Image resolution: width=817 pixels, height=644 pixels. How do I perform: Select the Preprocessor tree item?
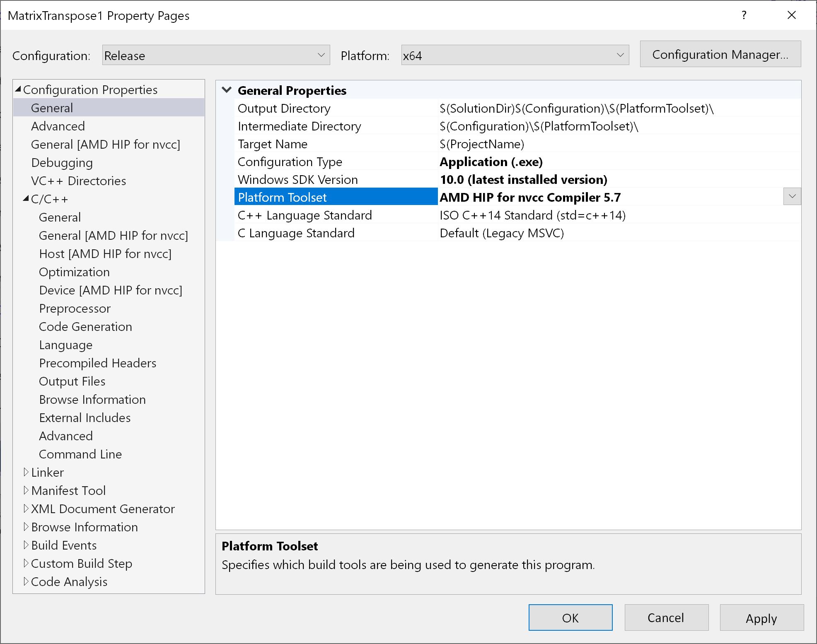click(x=75, y=308)
